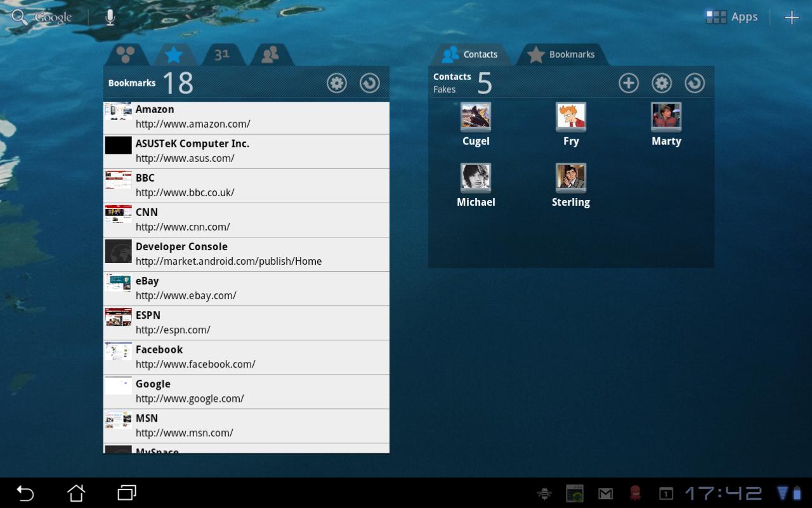Open Michael contact photo
812x508 pixels.
click(x=476, y=178)
